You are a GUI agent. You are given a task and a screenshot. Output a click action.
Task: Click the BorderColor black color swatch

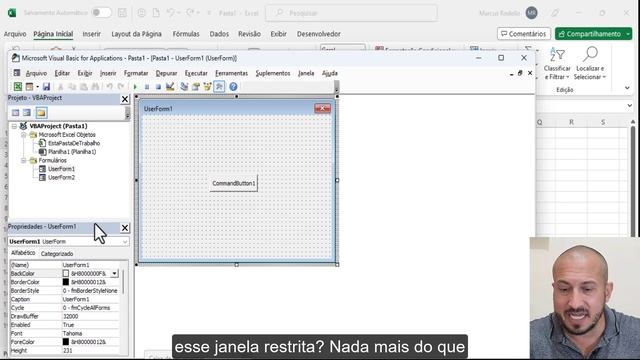[66, 282]
